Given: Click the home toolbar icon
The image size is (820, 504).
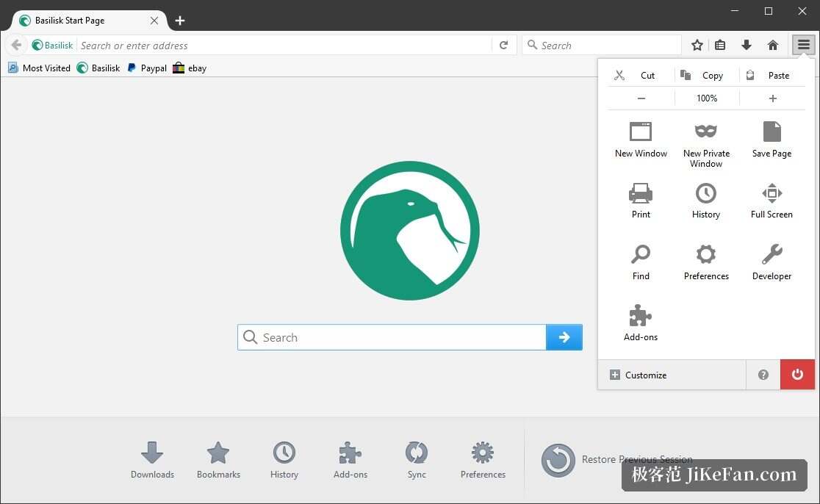Looking at the screenshot, I should pyautogui.click(x=773, y=45).
